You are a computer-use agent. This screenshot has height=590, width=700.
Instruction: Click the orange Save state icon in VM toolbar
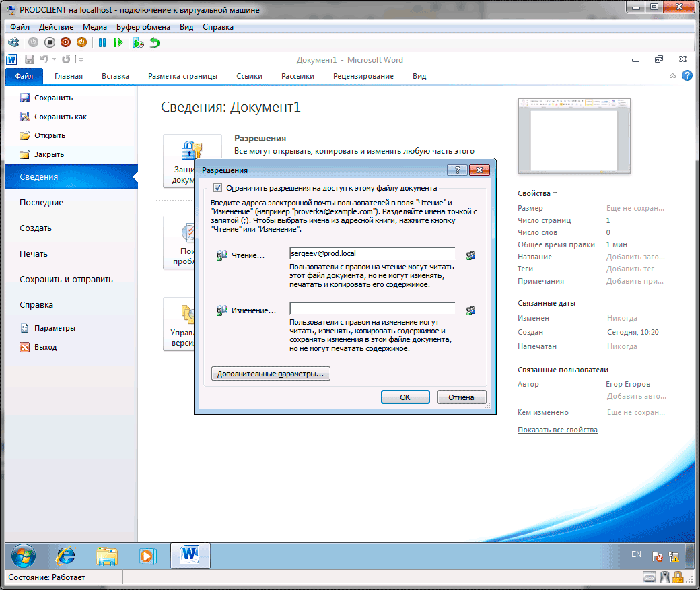click(81, 42)
